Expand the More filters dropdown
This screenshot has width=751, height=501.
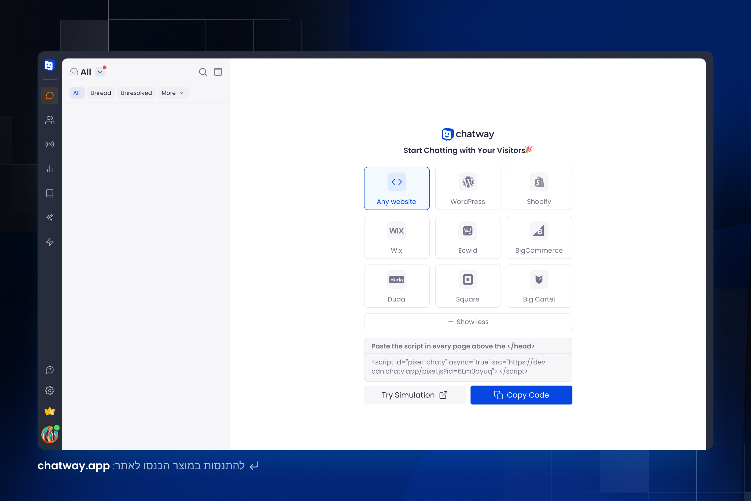[172, 93]
